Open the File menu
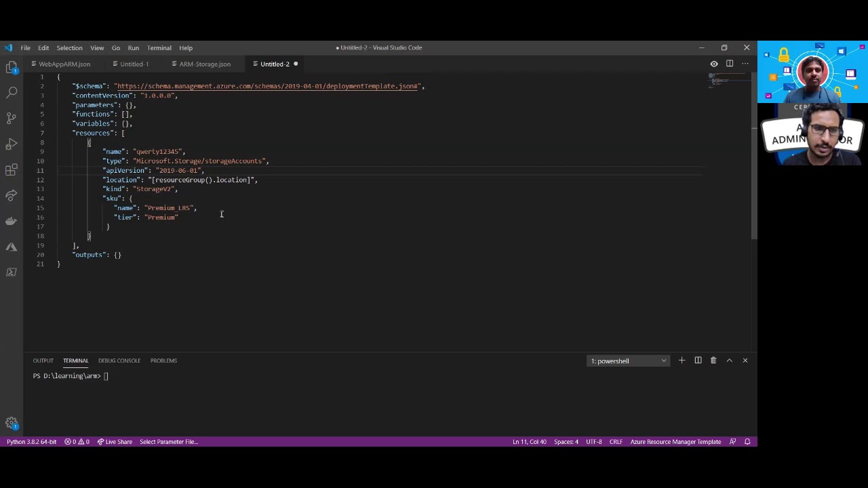The image size is (868, 488). 25,47
